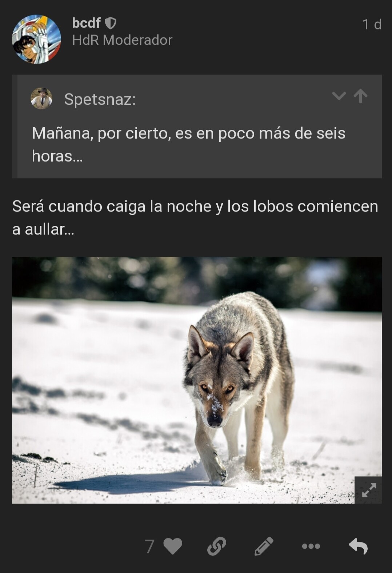Jump to quoted post via up arrow
This screenshot has height=573, width=392.
tap(360, 96)
